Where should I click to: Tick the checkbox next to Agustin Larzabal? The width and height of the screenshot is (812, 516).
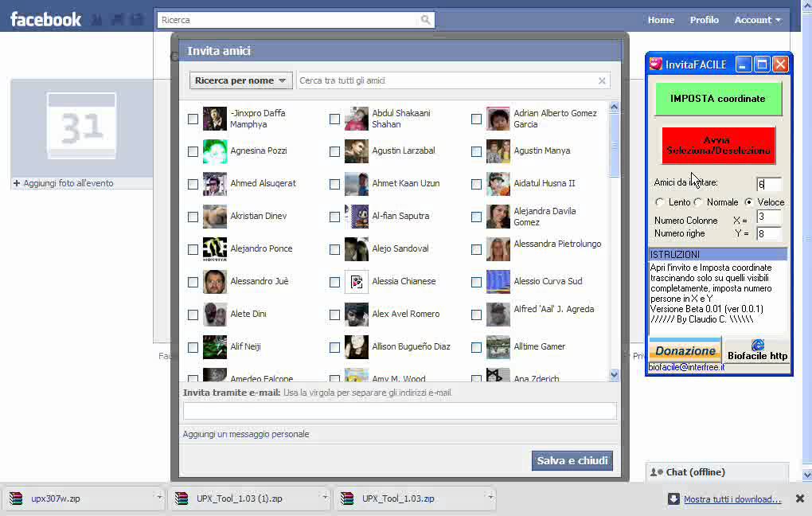pyautogui.click(x=334, y=151)
